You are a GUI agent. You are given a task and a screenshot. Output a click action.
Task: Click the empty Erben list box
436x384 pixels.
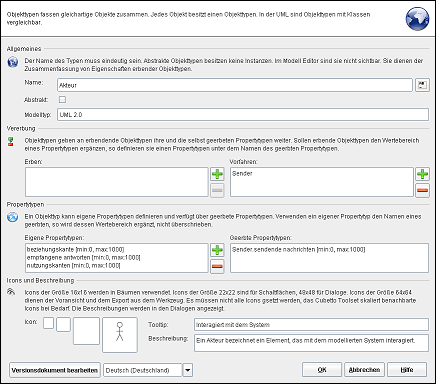[x=117, y=182]
